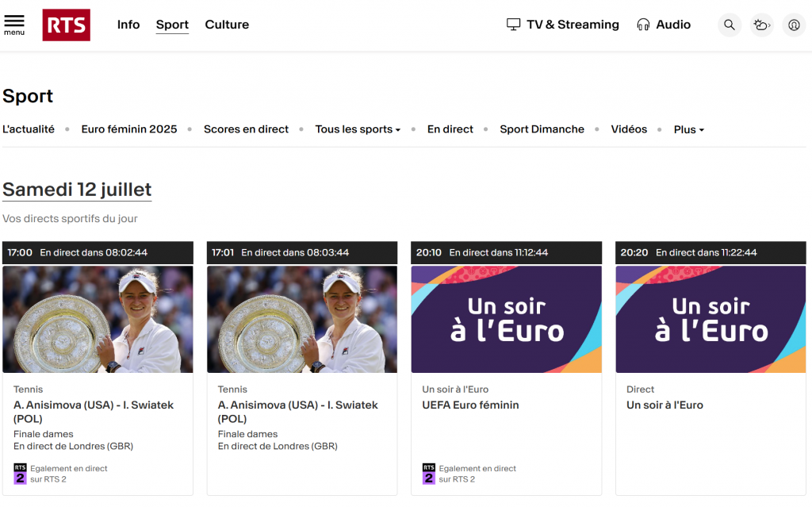The width and height of the screenshot is (812, 507).
Task: Click 'En direct de Londres (GBR)' on 17:01 card
Action: tap(278, 447)
